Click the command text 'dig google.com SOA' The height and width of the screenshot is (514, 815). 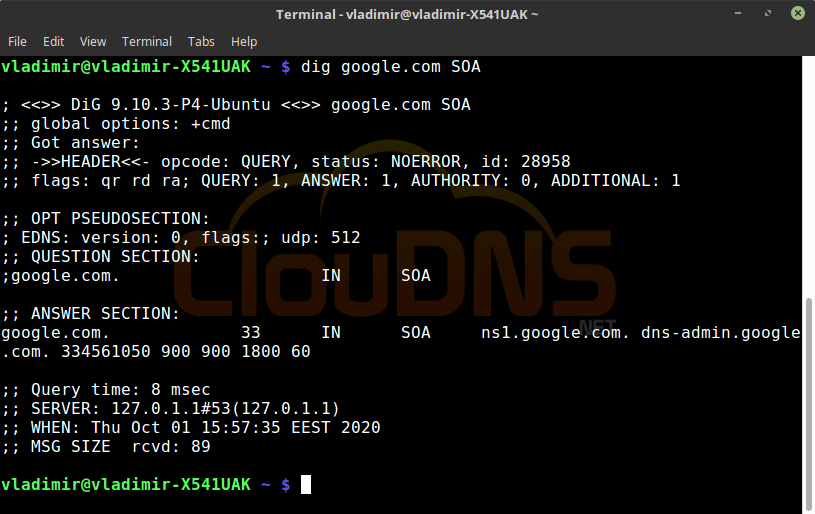point(390,67)
